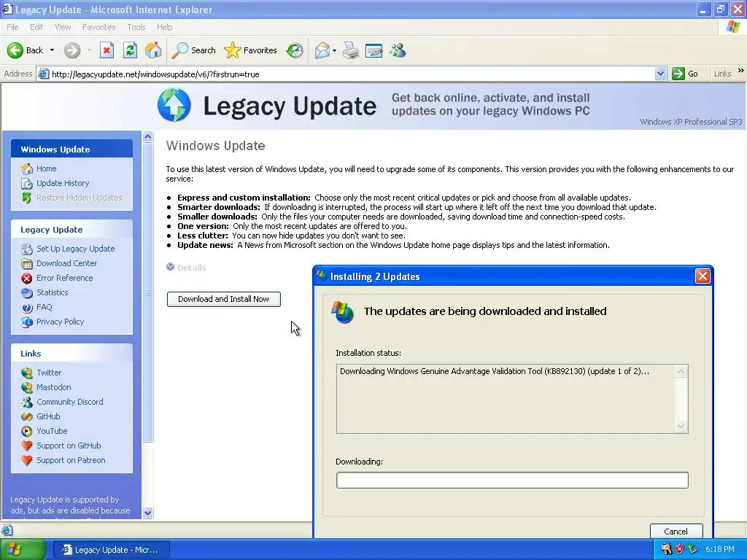Click sidebar scrollbar up arrow
The width and height of the screenshot is (747, 560).
tap(147, 136)
